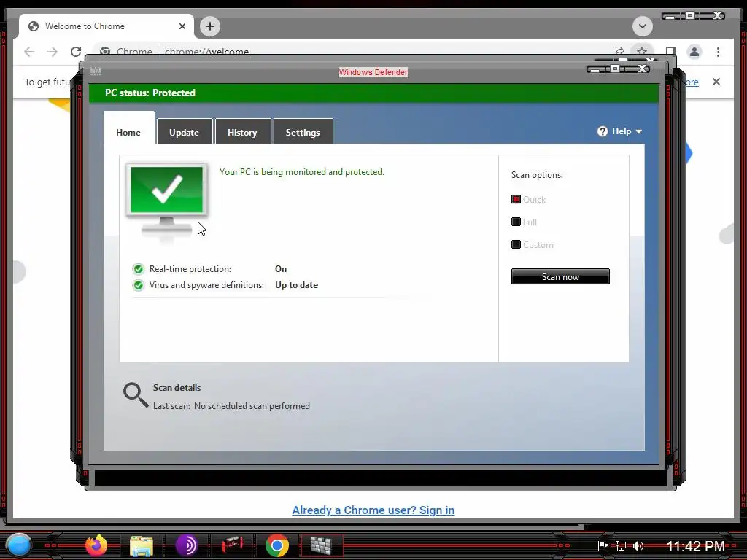The width and height of the screenshot is (747, 560).
Task: Click the 'No scheduled scan performed' text
Action: point(252,406)
